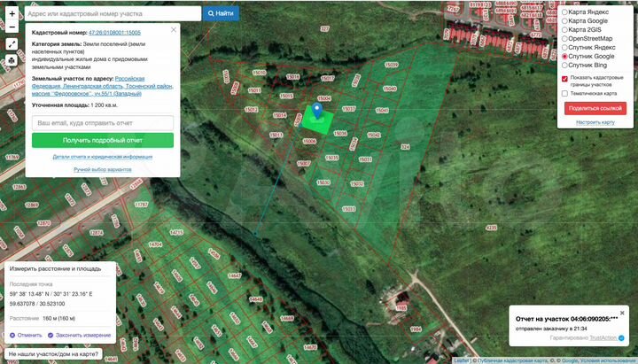This screenshot has height=364, width=638.
Task: Choose Спутник Bing radio option
Action: [564, 65]
